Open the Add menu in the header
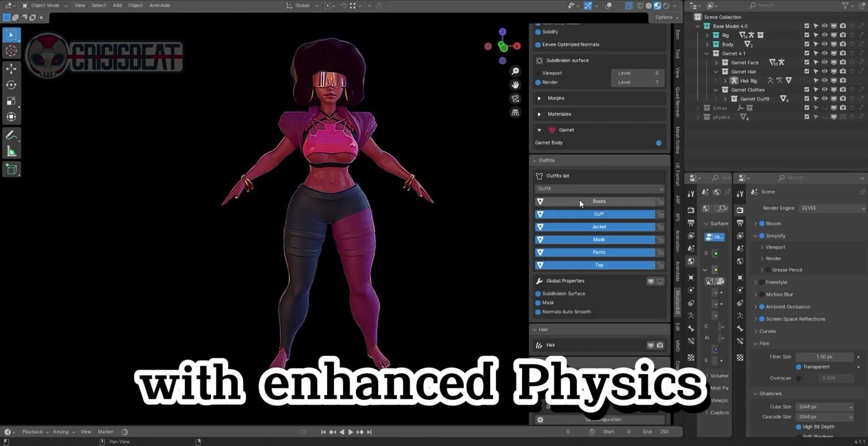Viewport: 868px width, 446px height. click(117, 6)
